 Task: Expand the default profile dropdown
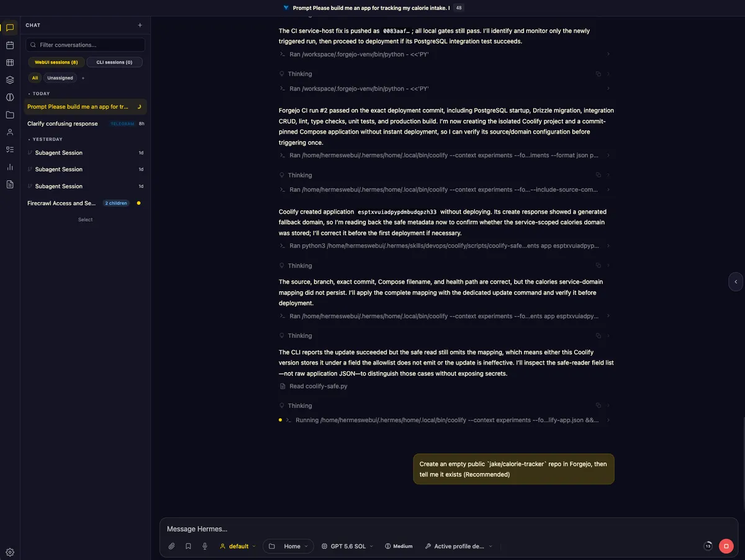[x=238, y=546]
